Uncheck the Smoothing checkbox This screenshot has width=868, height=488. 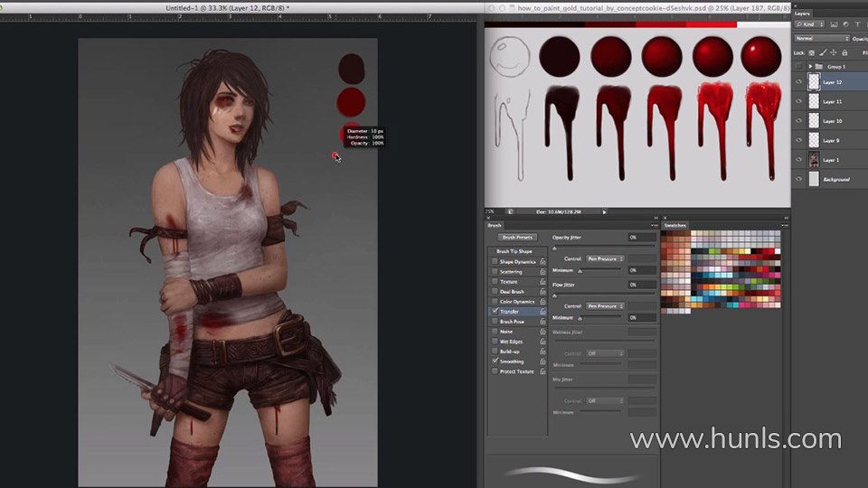click(x=495, y=361)
